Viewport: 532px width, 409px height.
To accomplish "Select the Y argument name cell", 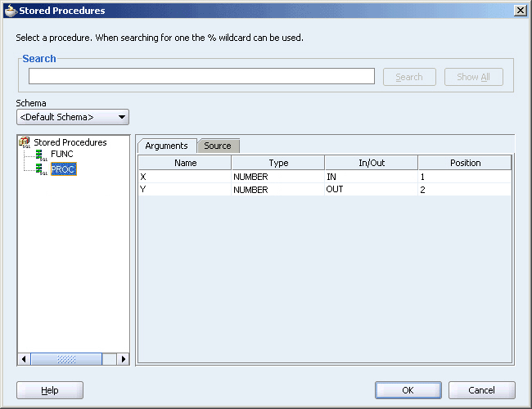I will (x=185, y=190).
